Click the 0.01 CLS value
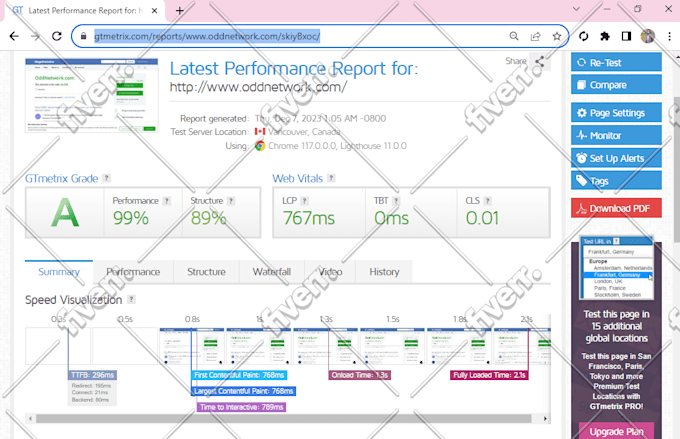Screen dimensions: 680x439 [482, 218]
